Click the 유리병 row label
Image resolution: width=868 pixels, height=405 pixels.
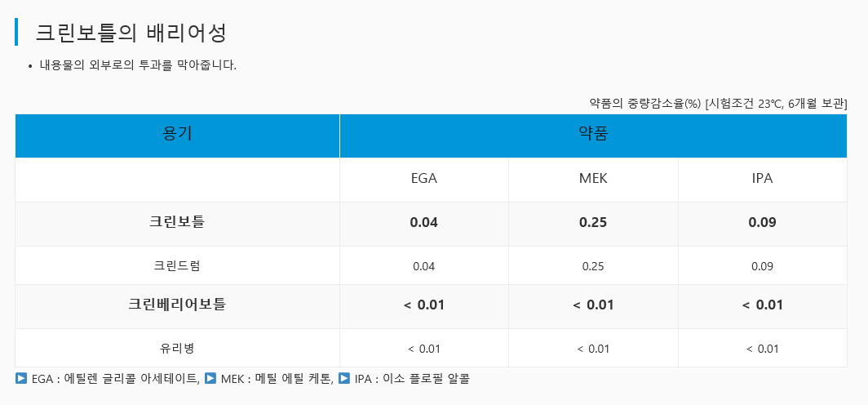pos(177,349)
